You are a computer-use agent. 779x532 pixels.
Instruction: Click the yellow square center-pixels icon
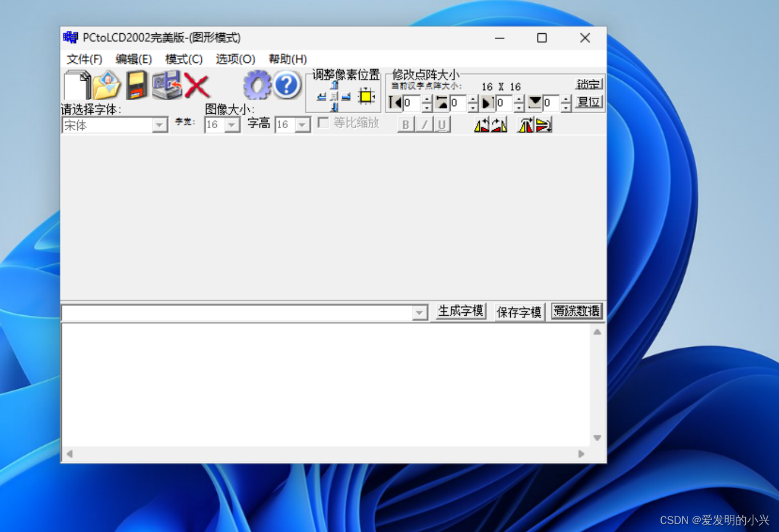366,96
